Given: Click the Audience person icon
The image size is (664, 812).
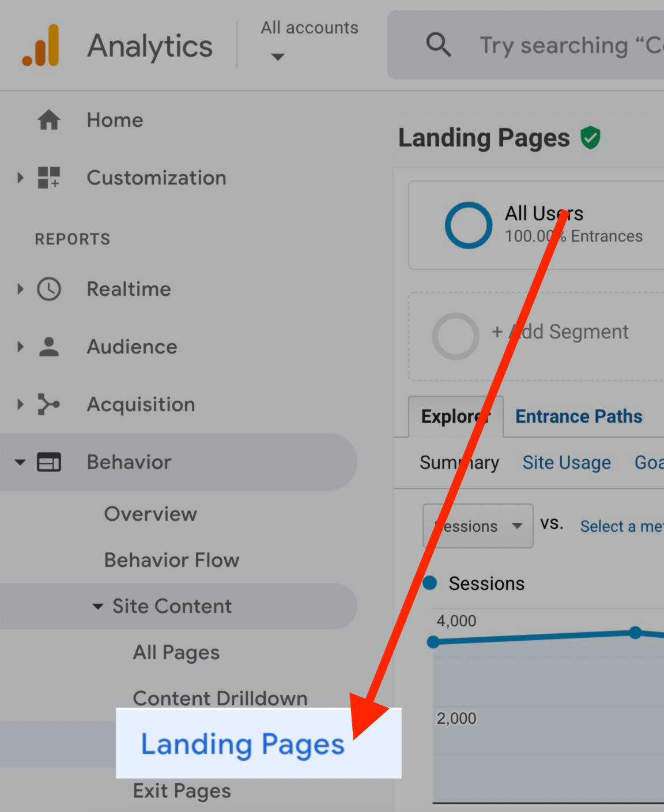Looking at the screenshot, I should pyautogui.click(x=49, y=347).
